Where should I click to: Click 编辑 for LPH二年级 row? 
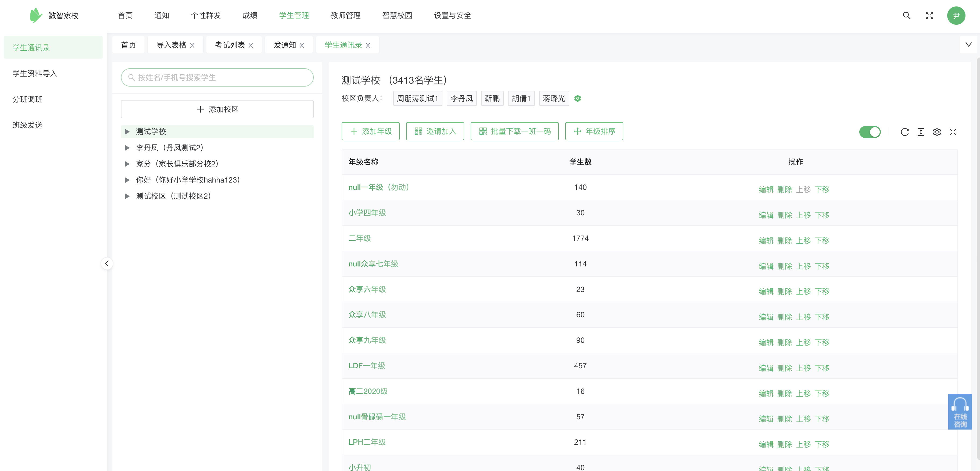tap(766, 444)
